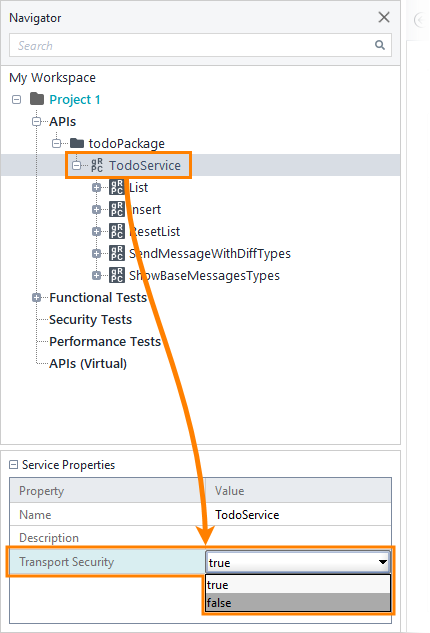Open the APIs (Virtual) item
Screen dimensions: 430x633
tap(88, 363)
